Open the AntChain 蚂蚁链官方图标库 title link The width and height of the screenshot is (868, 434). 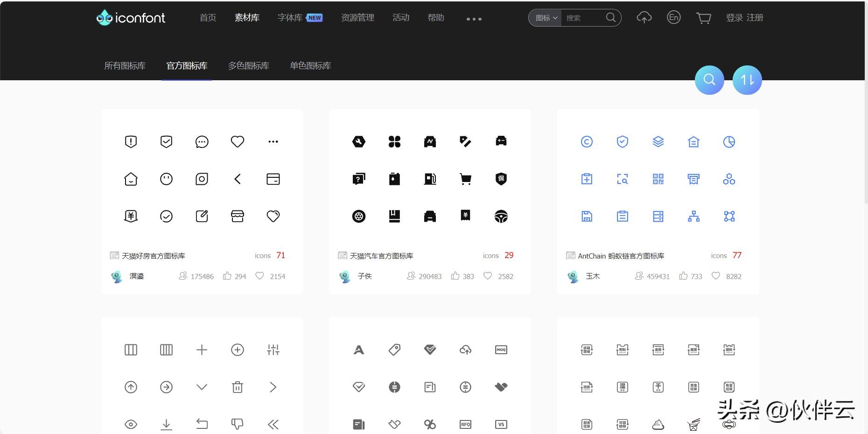pyautogui.click(x=621, y=256)
